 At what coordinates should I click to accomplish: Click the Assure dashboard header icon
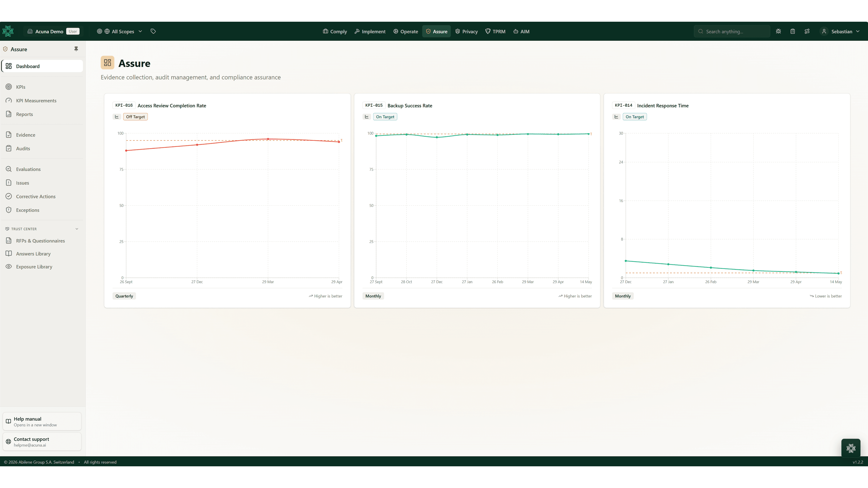click(107, 63)
